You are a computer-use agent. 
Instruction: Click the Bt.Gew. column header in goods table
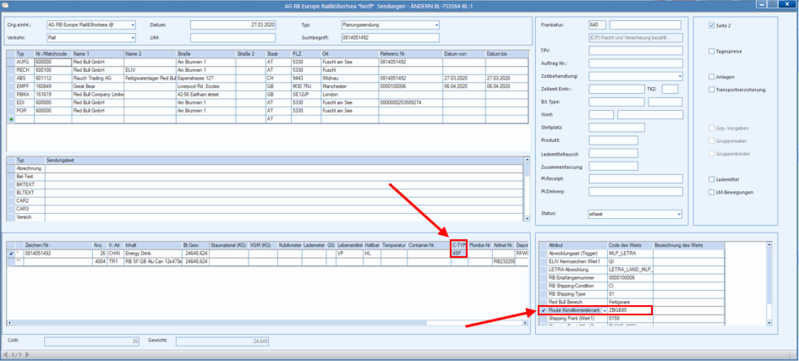pyautogui.click(x=195, y=245)
